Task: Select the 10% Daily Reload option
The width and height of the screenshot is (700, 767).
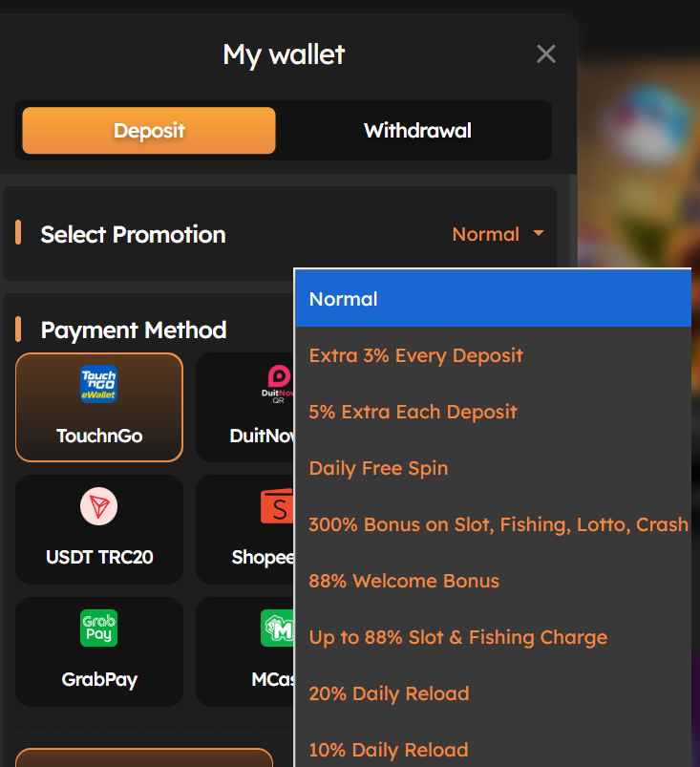Action: pos(493,750)
